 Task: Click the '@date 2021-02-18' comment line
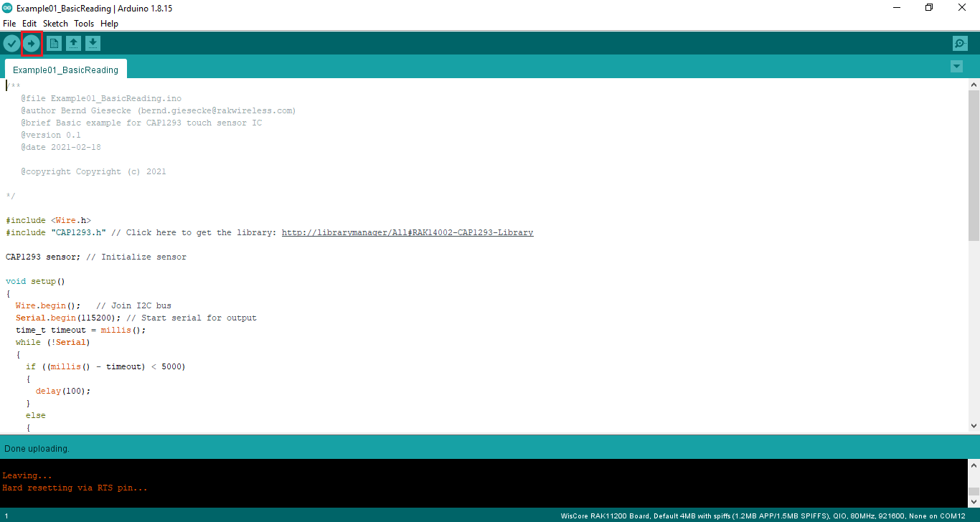tap(61, 147)
